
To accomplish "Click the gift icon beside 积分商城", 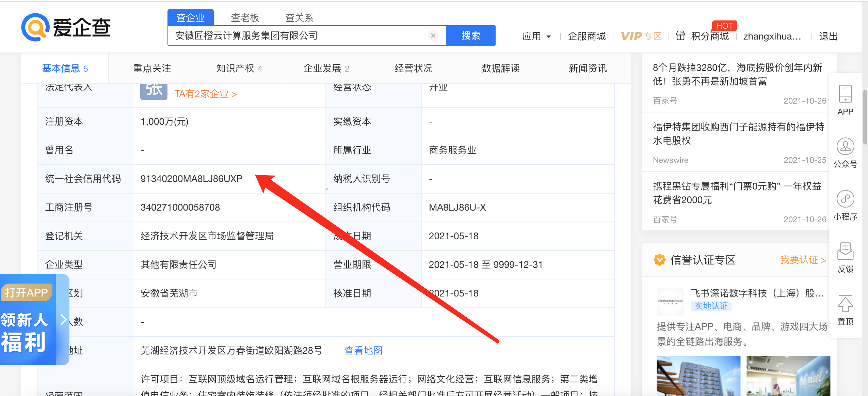I will 680,35.
